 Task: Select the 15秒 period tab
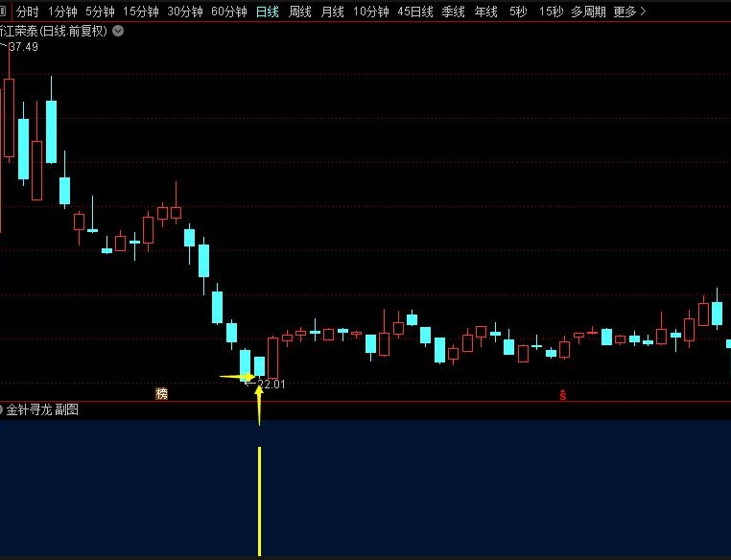coord(551,12)
